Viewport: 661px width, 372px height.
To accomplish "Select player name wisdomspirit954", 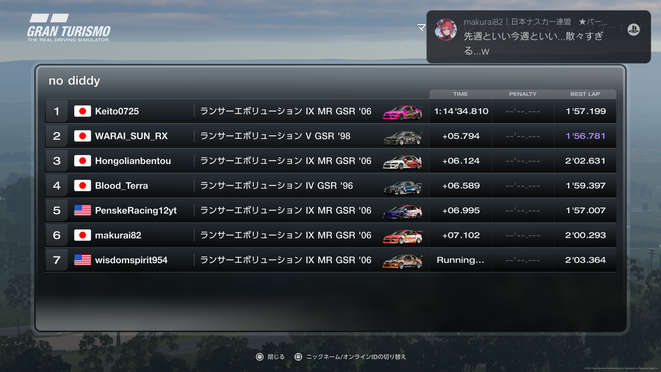I will coord(131,260).
